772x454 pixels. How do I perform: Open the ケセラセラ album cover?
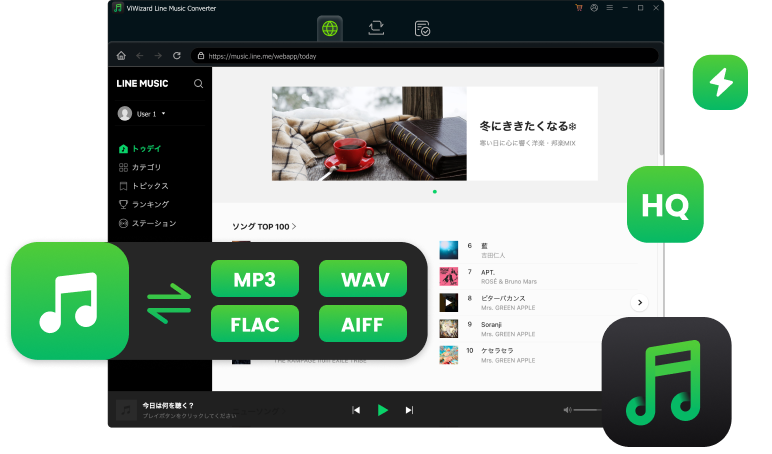click(x=449, y=355)
